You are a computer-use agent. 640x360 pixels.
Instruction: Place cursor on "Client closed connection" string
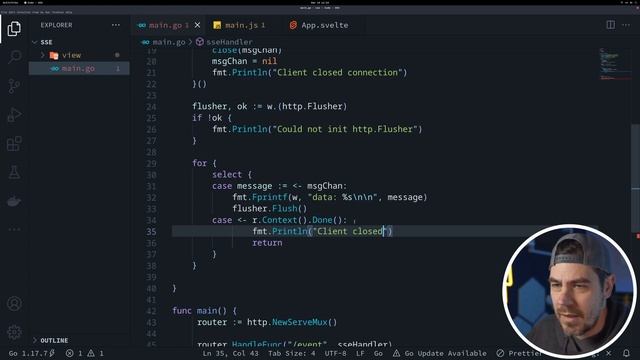pyautogui.click(x=340, y=73)
